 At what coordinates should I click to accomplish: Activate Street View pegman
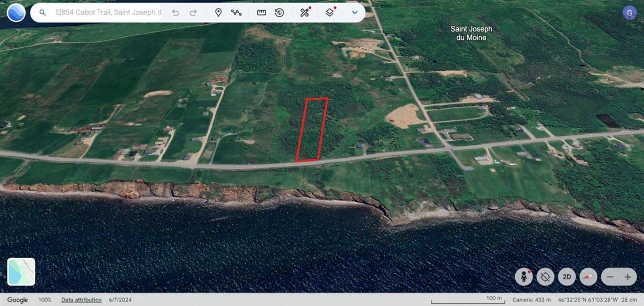[523, 277]
